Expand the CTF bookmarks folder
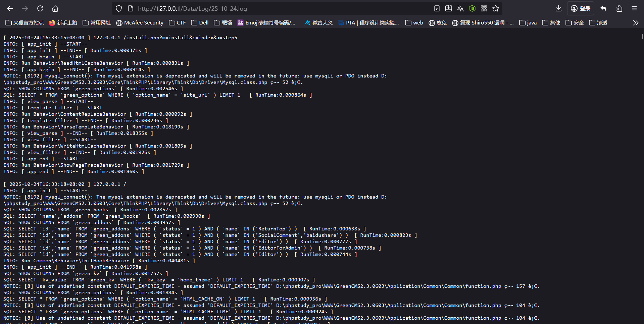Image resolution: width=644 pixels, height=324 pixels. coord(177,23)
